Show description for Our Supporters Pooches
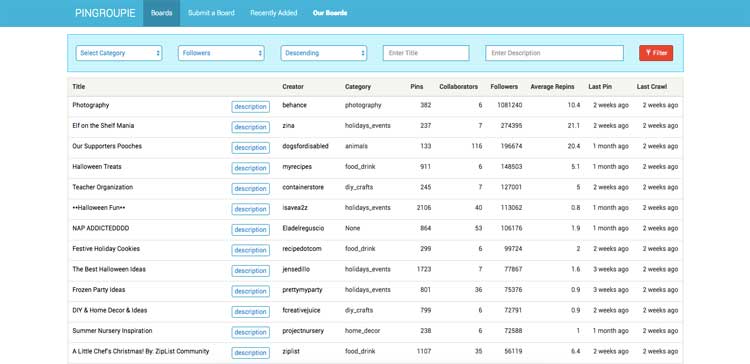Image resolution: width=750 pixels, height=364 pixels. coord(251,148)
